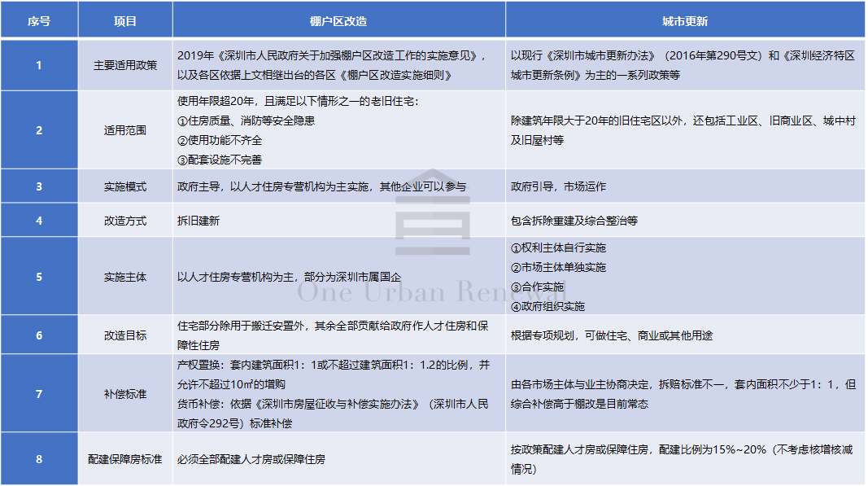This screenshot has height=486, width=868.
Task: Click the column header '棚户区改造'
Action: (338, 20)
